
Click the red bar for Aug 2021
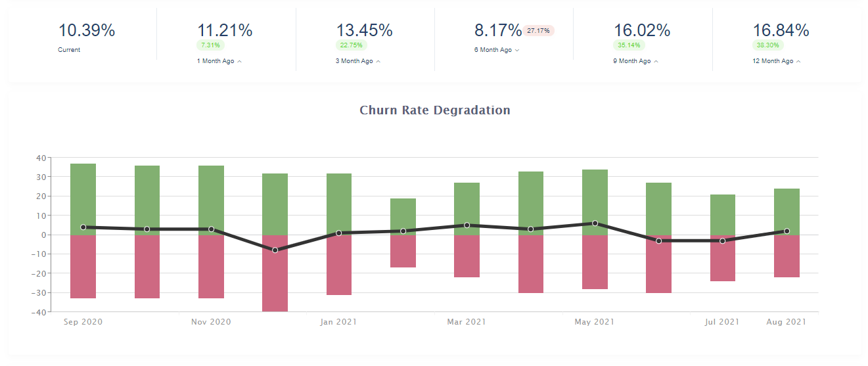click(787, 256)
